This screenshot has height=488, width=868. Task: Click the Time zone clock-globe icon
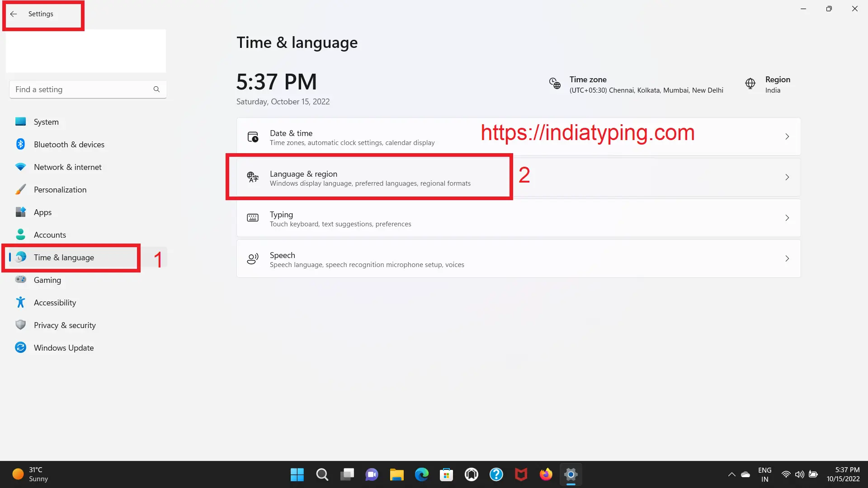(555, 84)
